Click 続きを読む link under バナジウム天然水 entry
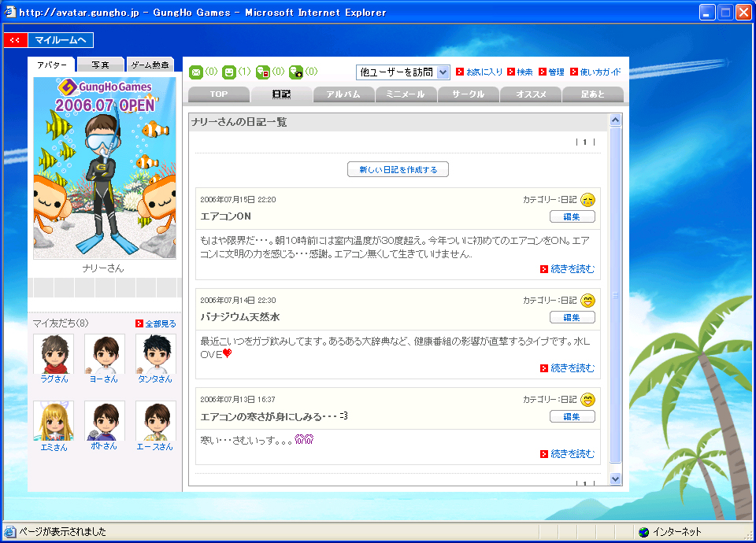This screenshot has width=756, height=543. pos(572,368)
